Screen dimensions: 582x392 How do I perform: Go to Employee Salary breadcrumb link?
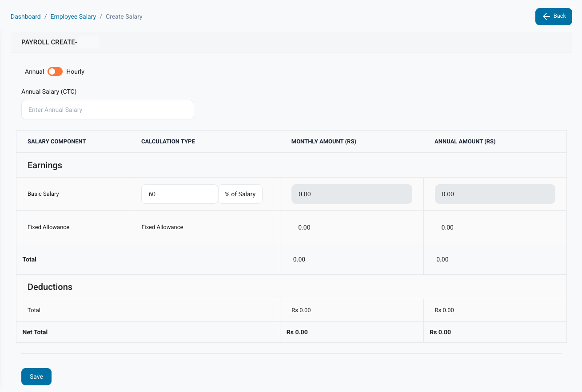[x=73, y=16]
